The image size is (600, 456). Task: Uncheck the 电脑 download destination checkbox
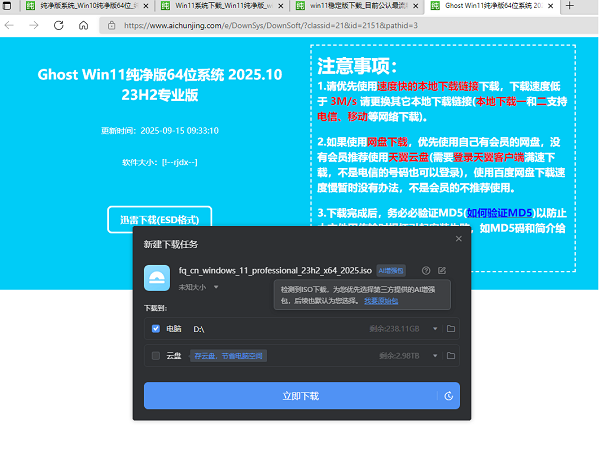point(155,328)
